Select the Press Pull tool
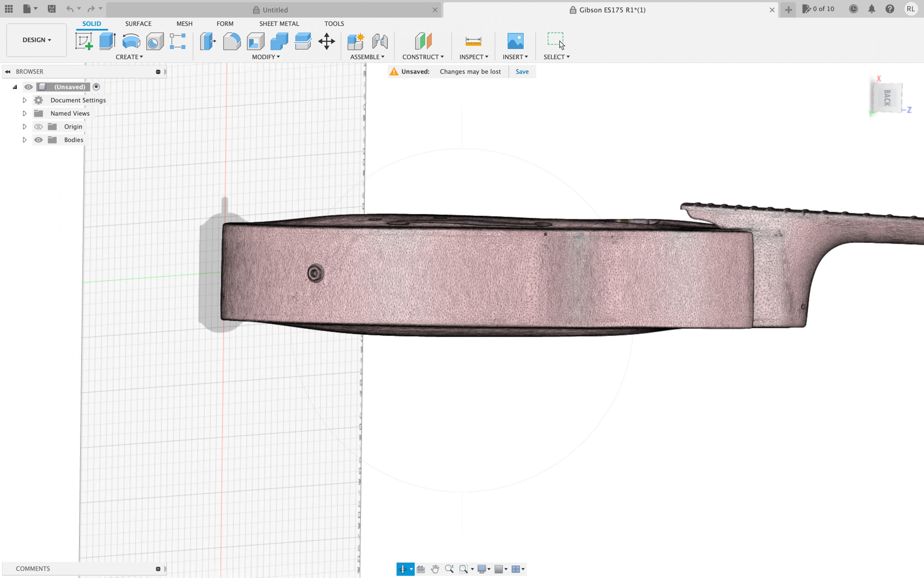This screenshot has width=924, height=578. (x=208, y=41)
